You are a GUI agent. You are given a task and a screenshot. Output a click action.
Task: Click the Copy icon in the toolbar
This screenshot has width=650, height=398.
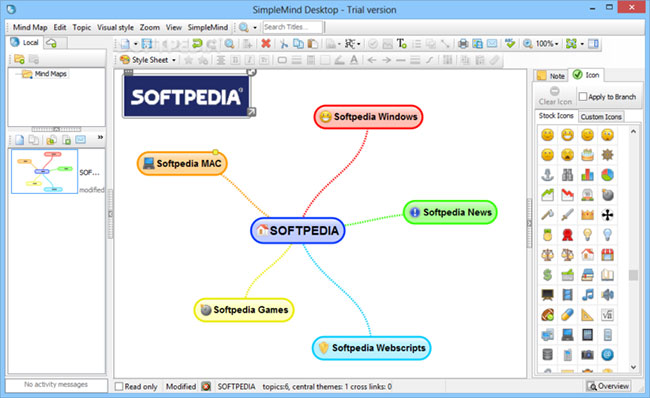(298, 44)
